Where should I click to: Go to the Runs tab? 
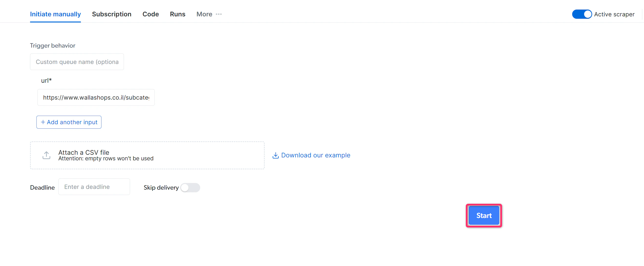[x=177, y=14]
